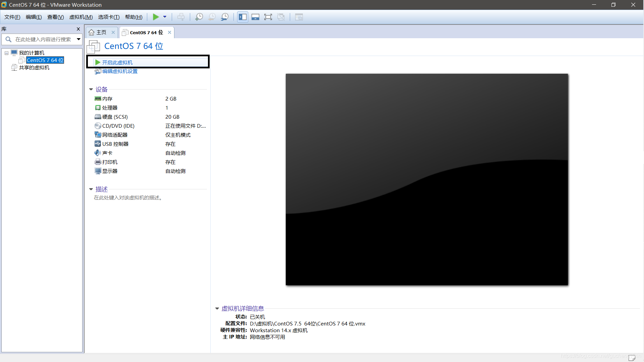The image size is (644, 362).
Task: Open the 查看(V) menu
Action: tap(56, 17)
